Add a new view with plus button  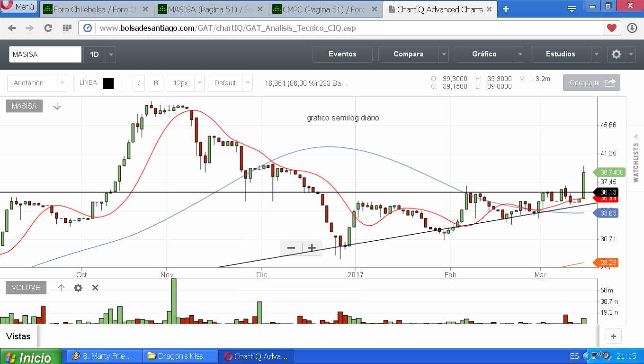(613, 337)
